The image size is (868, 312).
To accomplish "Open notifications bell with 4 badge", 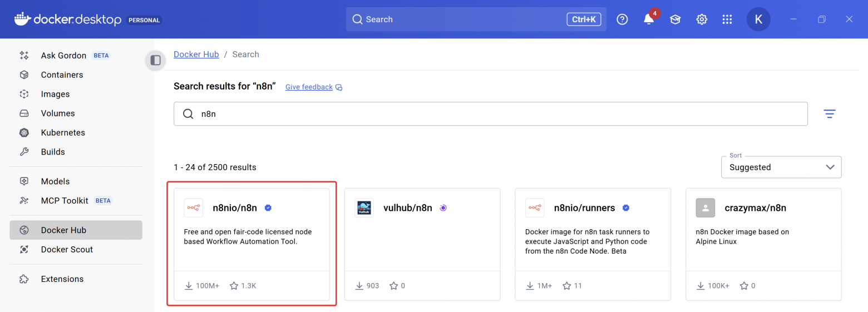I will [649, 19].
